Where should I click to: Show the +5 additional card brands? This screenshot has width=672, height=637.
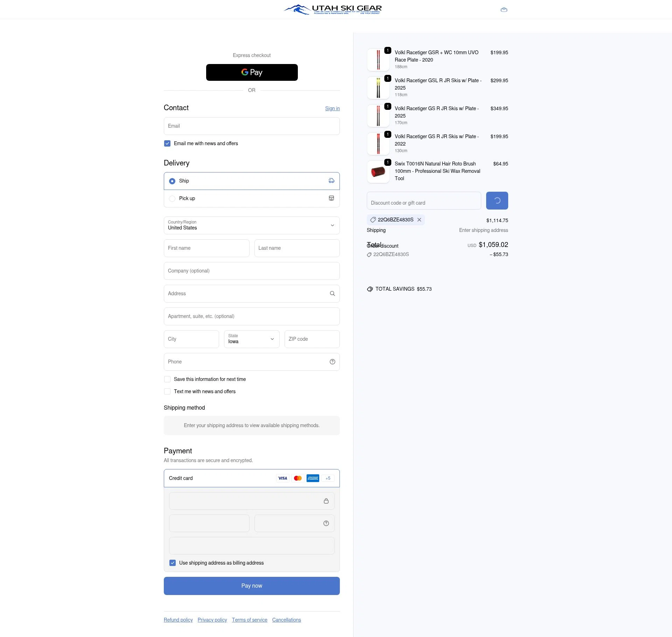point(328,478)
